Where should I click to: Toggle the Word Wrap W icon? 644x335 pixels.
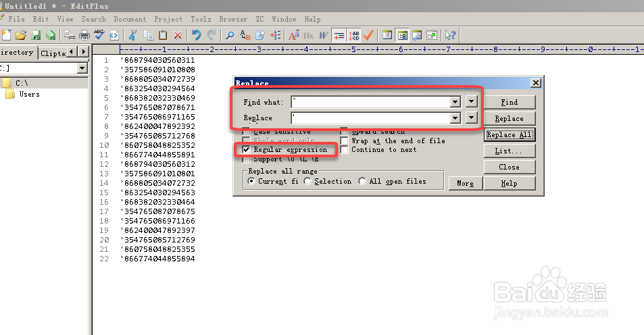pyautogui.click(x=324, y=35)
